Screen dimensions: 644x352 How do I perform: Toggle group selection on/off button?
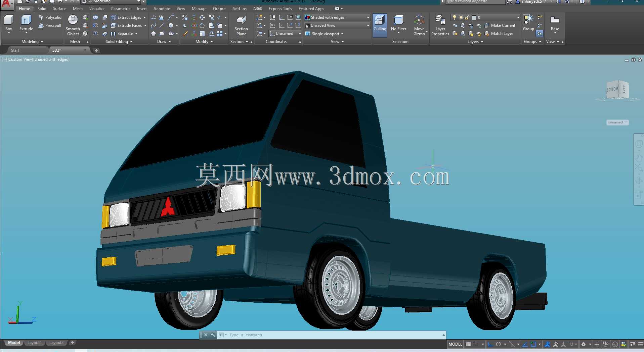tap(540, 34)
